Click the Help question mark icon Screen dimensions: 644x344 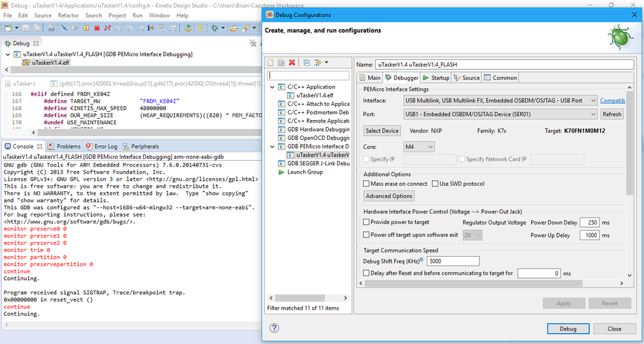pos(275,328)
